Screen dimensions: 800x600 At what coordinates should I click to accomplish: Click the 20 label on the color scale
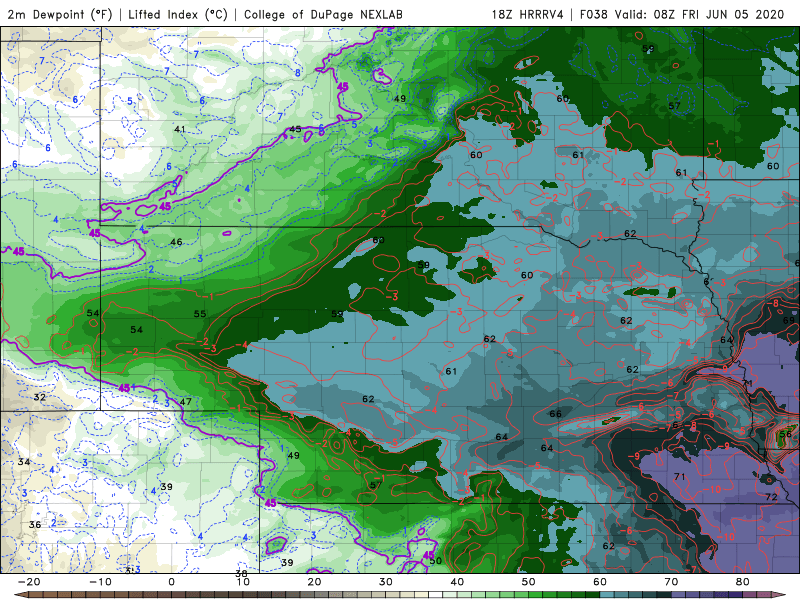tap(314, 582)
